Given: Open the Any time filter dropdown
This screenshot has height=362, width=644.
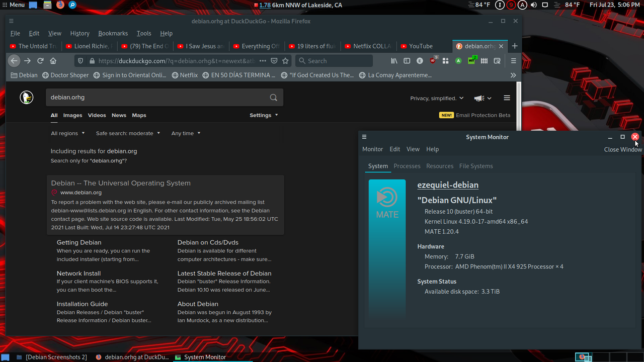Looking at the screenshot, I should 186,133.
